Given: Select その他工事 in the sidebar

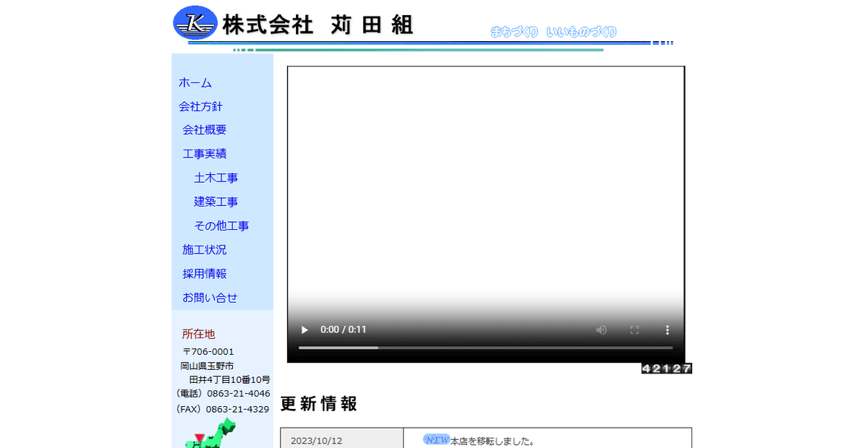Looking at the screenshot, I should tap(221, 225).
